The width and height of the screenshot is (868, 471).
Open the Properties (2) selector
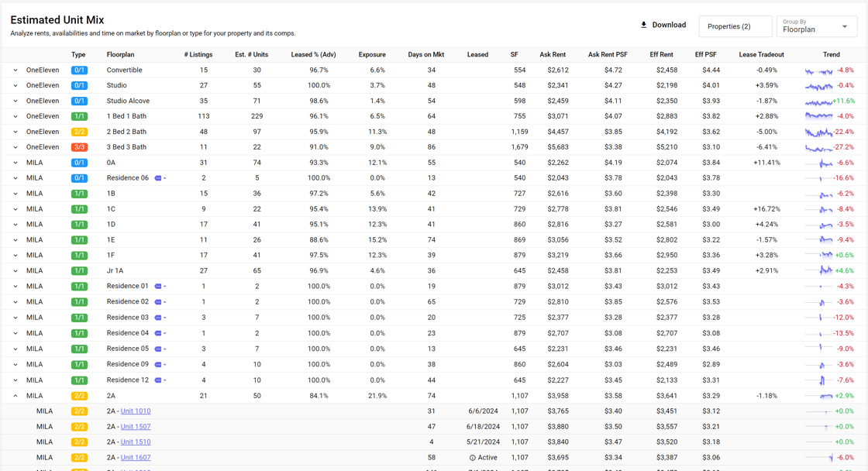point(735,26)
